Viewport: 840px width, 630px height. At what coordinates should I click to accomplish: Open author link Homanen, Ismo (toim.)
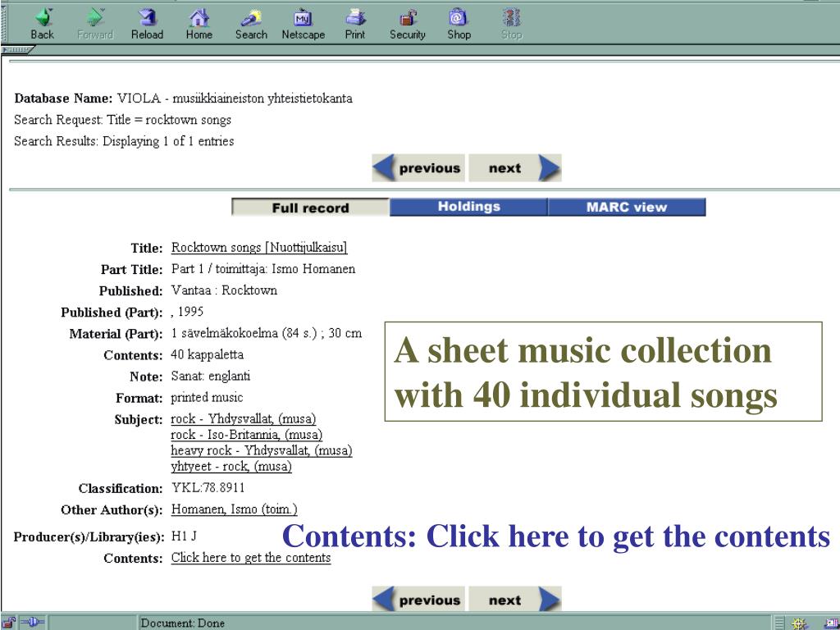234,509
